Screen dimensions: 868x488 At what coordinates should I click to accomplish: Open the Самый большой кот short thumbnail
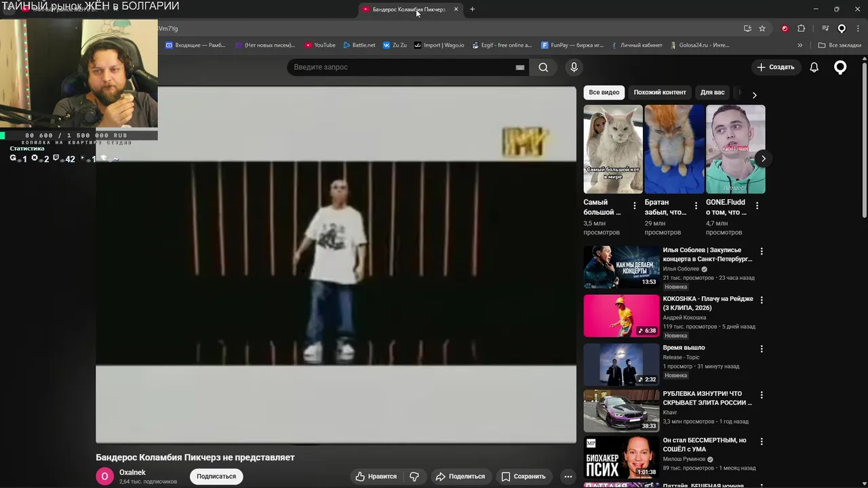point(613,149)
